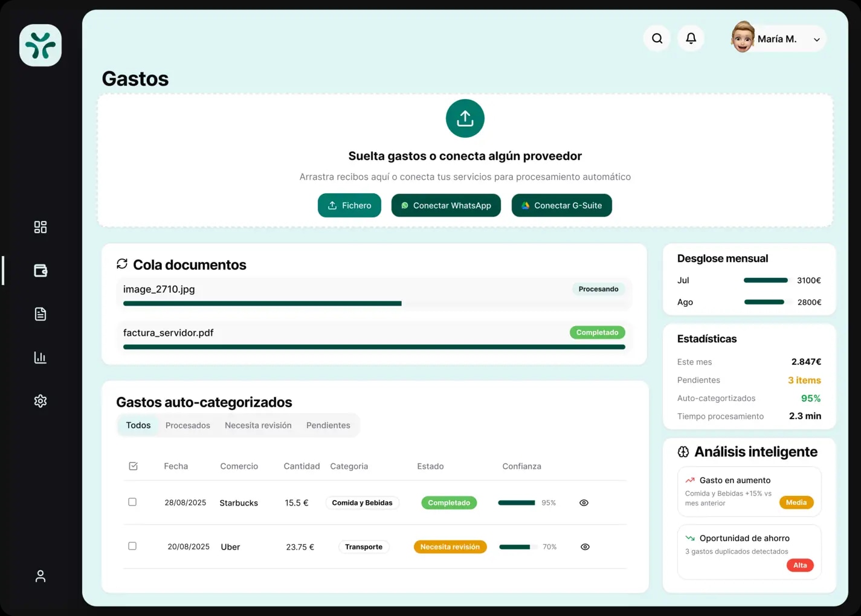Open the search panel

pyautogui.click(x=657, y=38)
